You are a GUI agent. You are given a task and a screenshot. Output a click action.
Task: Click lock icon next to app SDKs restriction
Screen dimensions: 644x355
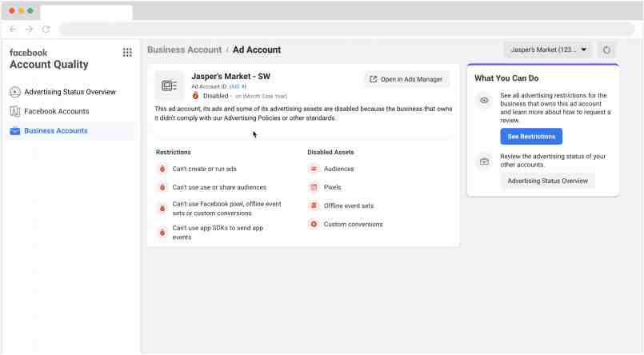(162, 233)
